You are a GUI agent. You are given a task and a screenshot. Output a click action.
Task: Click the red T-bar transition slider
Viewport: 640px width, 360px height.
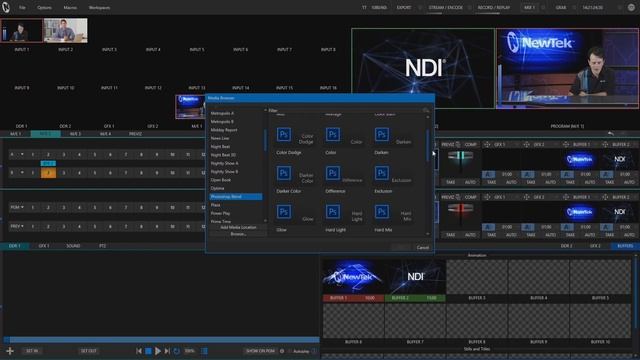coord(460,209)
